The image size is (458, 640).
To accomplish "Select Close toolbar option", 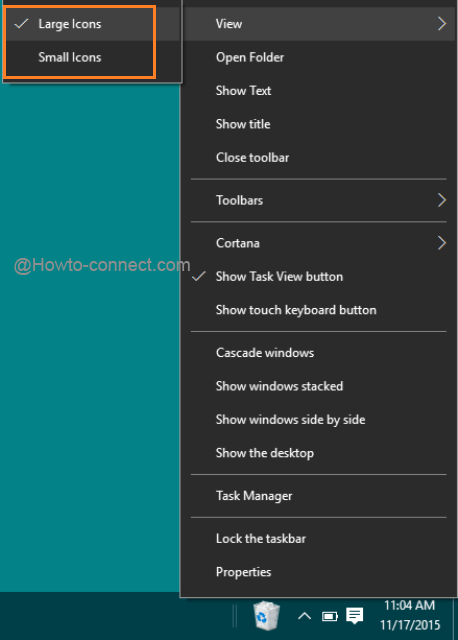I will pyautogui.click(x=319, y=158).
